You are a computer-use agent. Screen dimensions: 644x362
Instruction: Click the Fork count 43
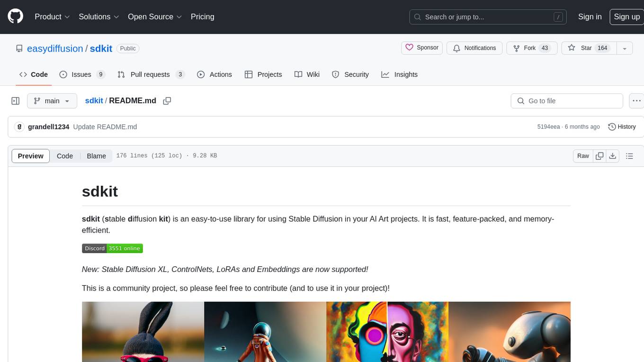[x=545, y=48]
